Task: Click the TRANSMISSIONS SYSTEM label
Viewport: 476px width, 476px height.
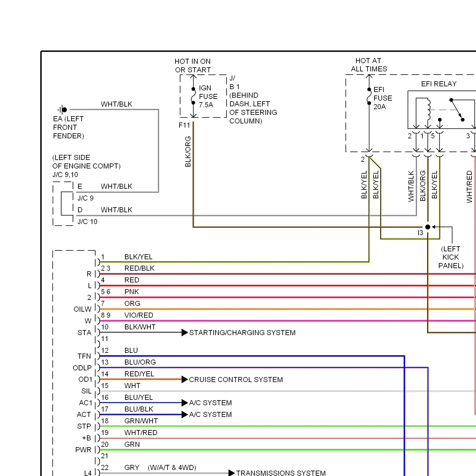Action: [x=281, y=473]
